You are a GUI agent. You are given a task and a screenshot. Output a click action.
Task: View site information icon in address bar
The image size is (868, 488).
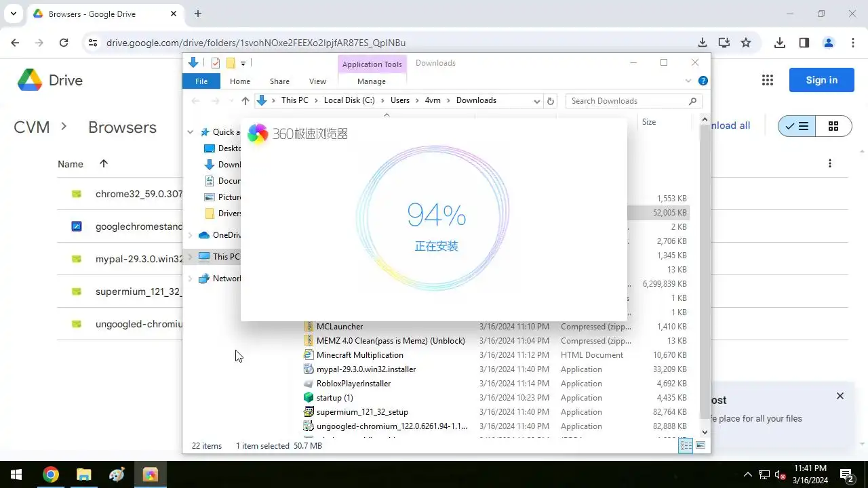click(x=93, y=43)
